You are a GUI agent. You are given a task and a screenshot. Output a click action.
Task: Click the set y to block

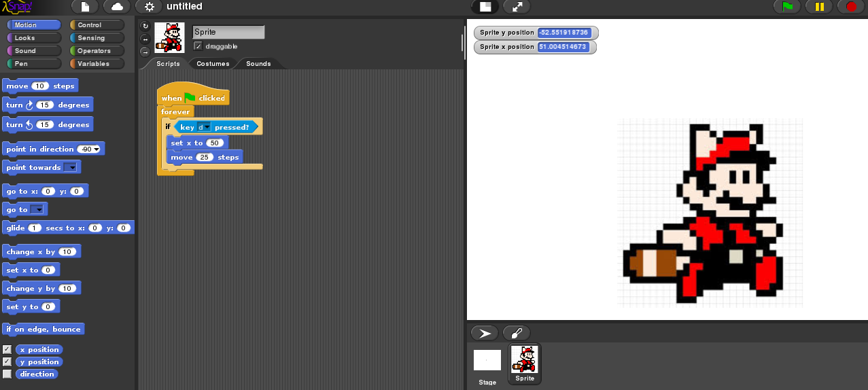coord(31,307)
